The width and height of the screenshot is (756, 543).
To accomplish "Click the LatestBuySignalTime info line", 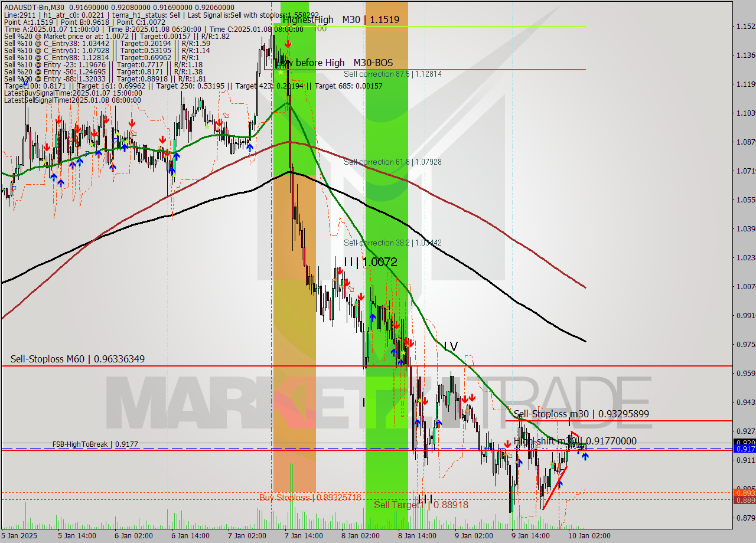I will (73, 93).
